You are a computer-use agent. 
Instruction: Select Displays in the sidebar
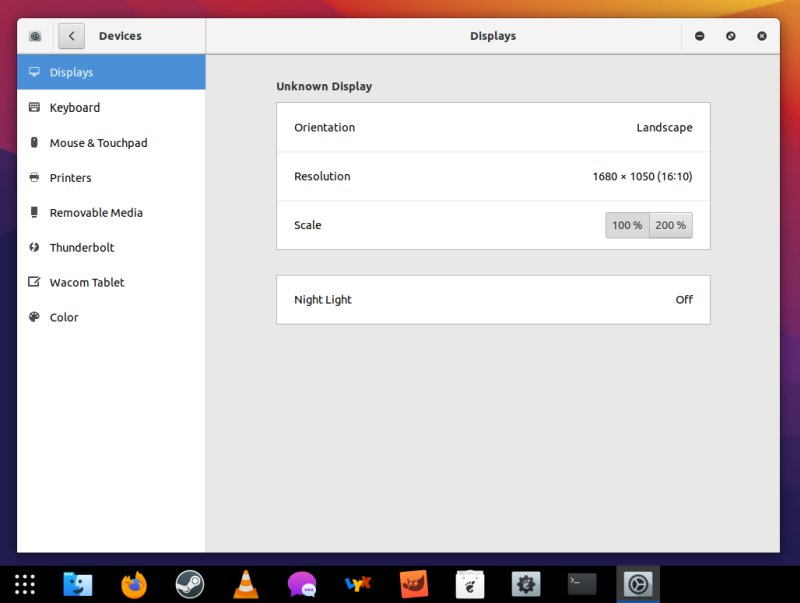tap(69, 72)
